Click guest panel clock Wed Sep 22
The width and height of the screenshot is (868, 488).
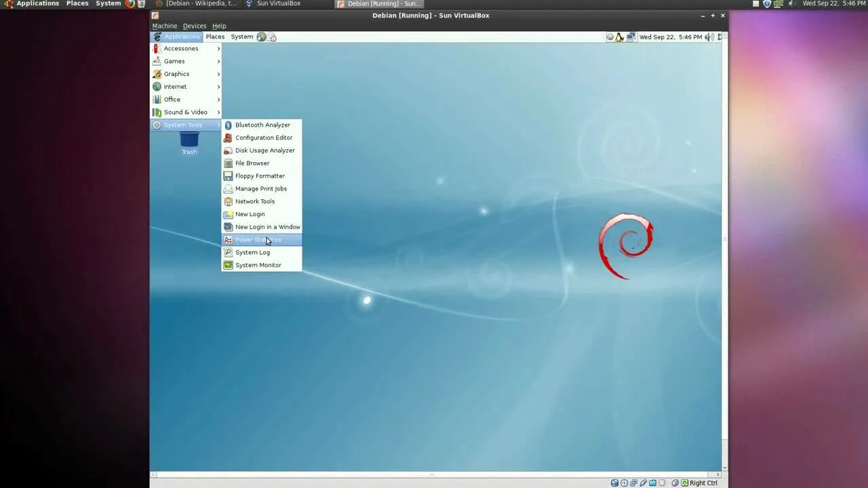[671, 37]
